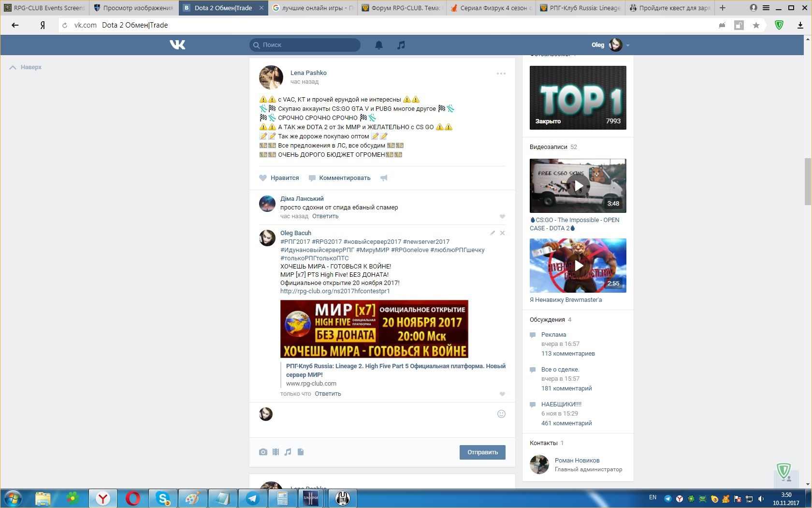
Task: Like Діма Ланський's comment heart
Action: (502, 216)
